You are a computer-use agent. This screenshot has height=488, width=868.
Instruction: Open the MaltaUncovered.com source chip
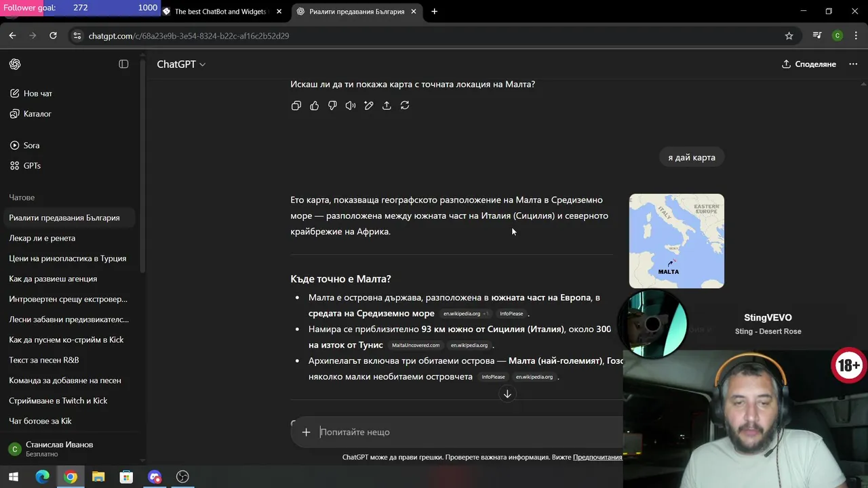pos(416,346)
